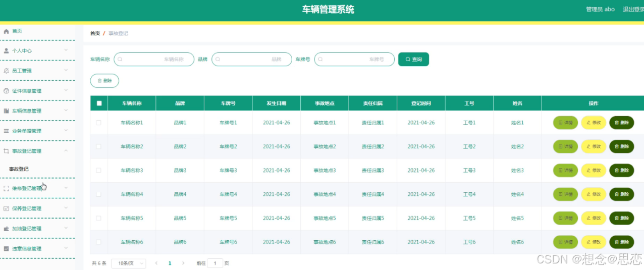This screenshot has width=644, height=270.
Task: Expand 证件信息管理 menu chevron
Action: click(x=66, y=90)
